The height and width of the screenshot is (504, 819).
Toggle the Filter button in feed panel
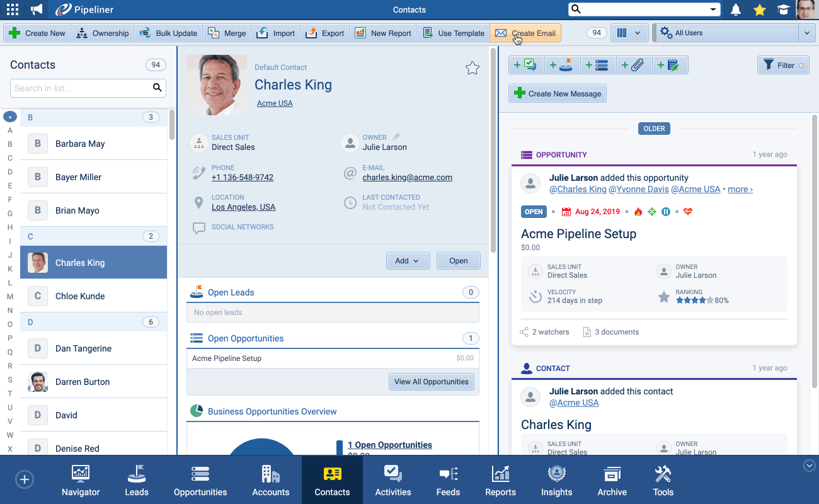tap(783, 65)
